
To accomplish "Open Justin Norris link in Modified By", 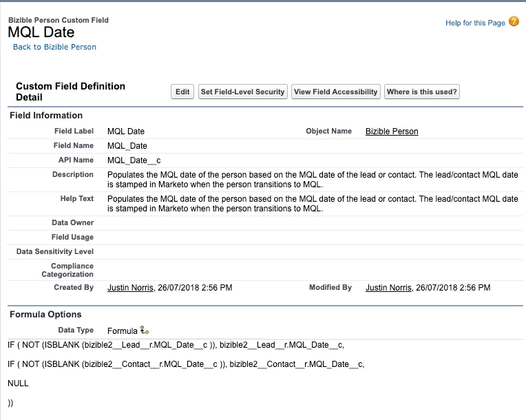I will pyautogui.click(x=388, y=288).
